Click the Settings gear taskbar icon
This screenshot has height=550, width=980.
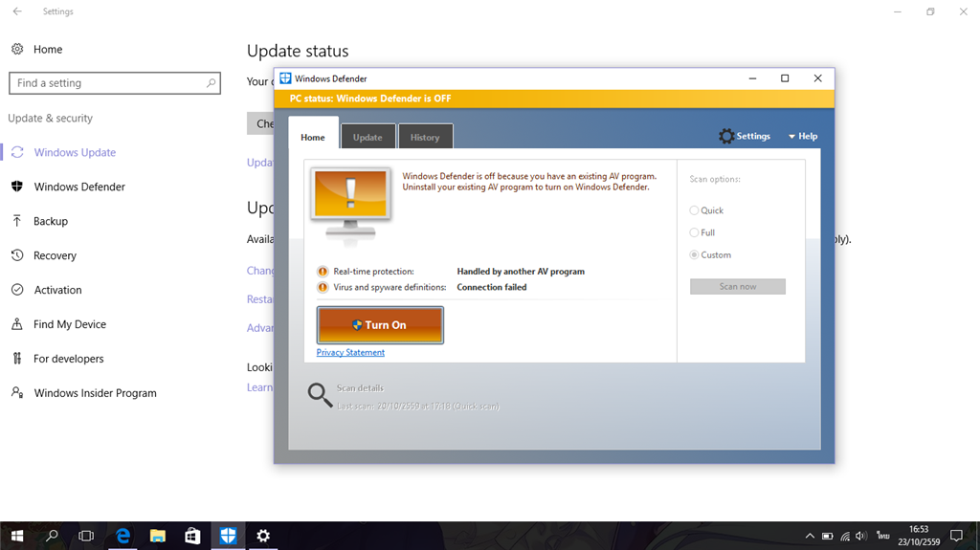(263, 536)
